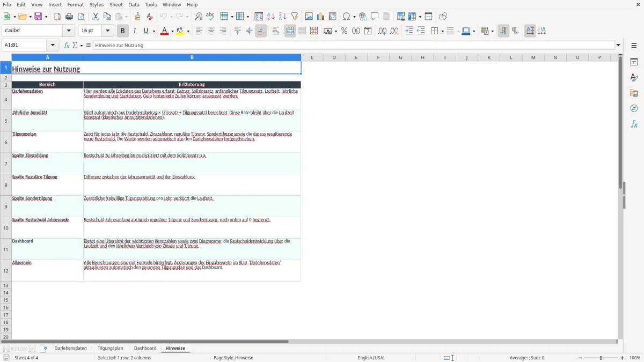Switch to Darlehensdaten sheet tab
This screenshot has width=644, height=362.
(x=70, y=348)
